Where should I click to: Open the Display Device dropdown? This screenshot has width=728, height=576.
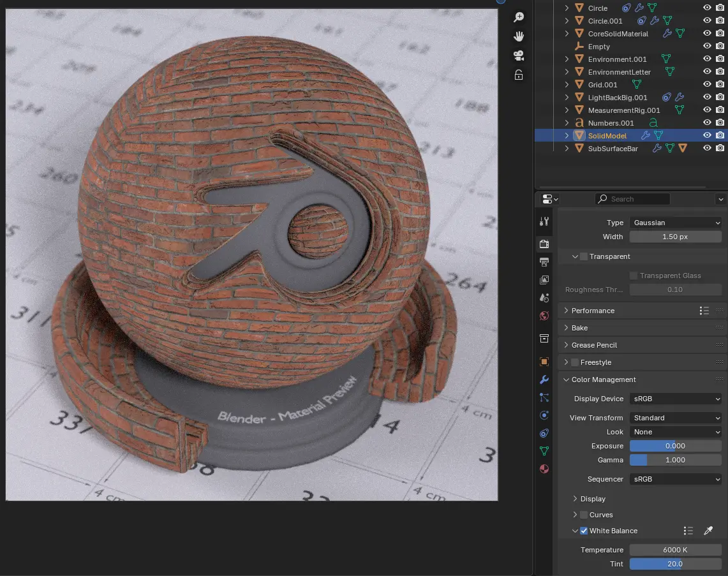[676, 399]
